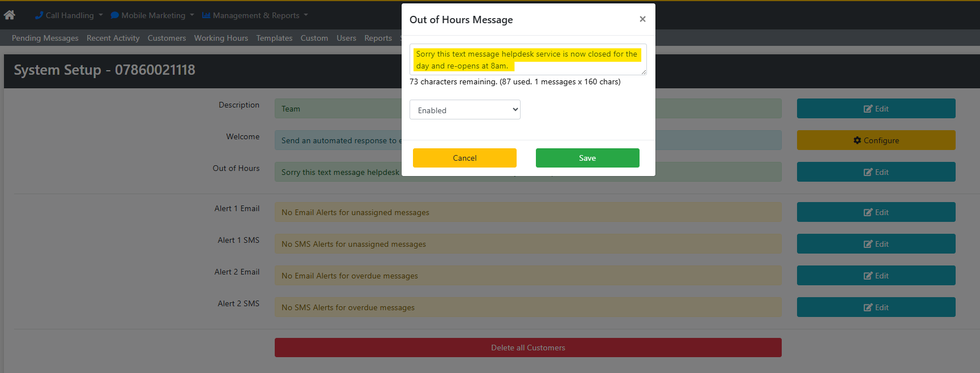Screen dimensions: 980x373
Task: Expand the Mobile Marketing menu
Action: point(152,15)
